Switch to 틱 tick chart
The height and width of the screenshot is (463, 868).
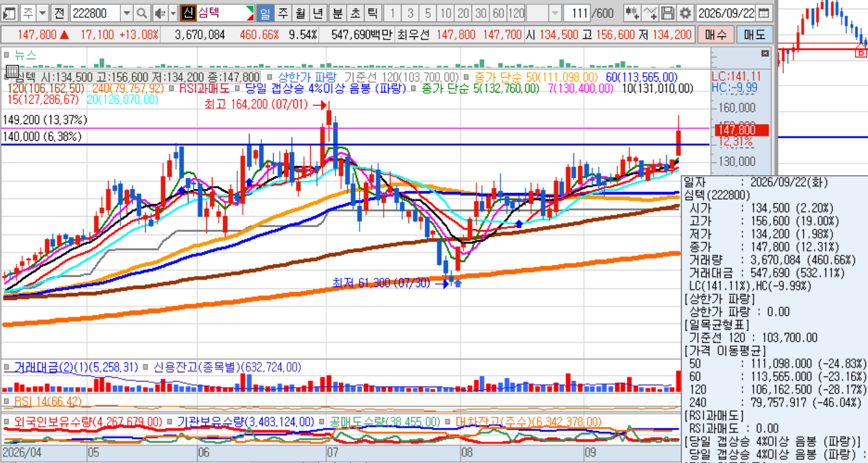(x=373, y=12)
